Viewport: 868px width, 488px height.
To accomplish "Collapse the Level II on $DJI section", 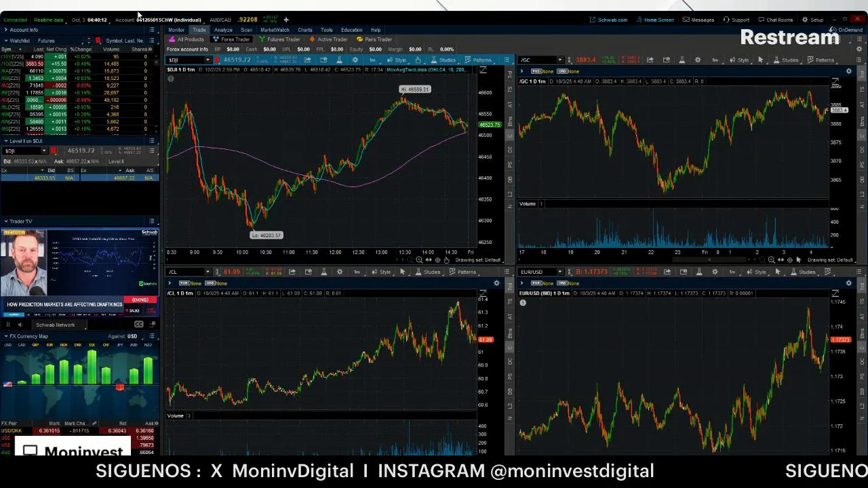I will (x=6, y=141).
